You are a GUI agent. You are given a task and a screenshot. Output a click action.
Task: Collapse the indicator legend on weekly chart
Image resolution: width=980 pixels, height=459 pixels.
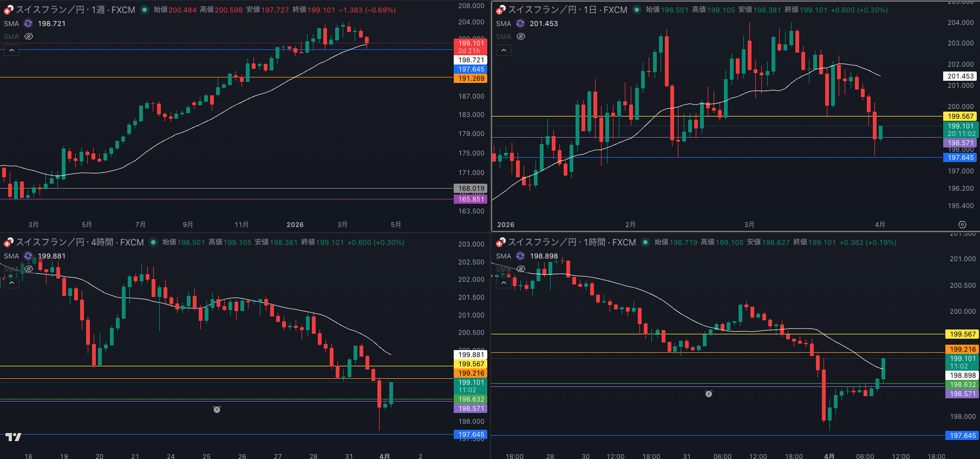pyautogui.click(x=11, y=50)
